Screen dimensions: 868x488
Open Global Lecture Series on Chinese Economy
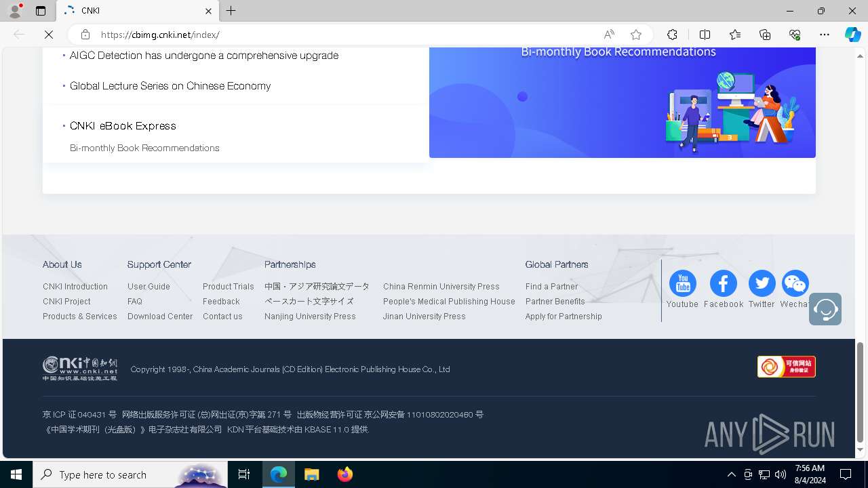(x=170, y=86)
